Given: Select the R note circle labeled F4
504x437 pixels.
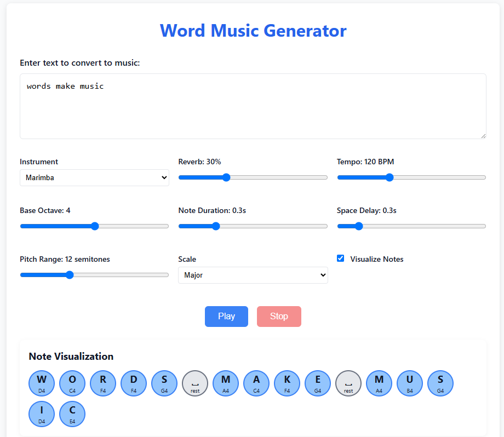Looking at the screenshot, I should 103,383.
